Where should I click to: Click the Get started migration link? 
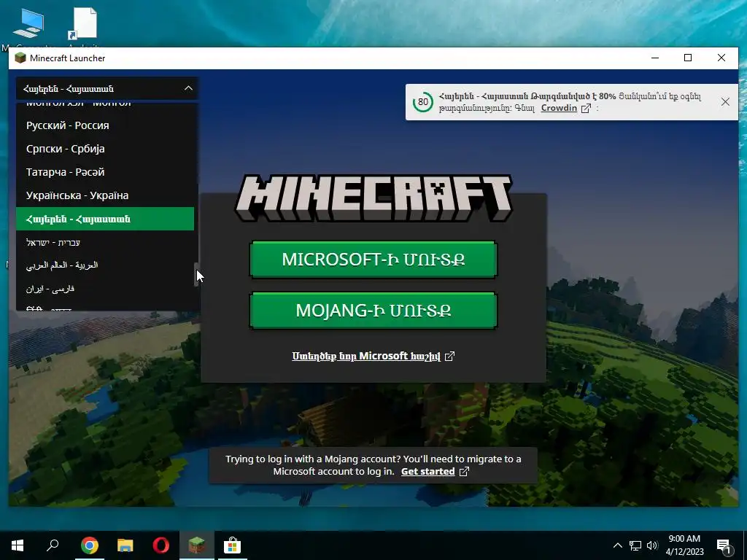(427, 472)
